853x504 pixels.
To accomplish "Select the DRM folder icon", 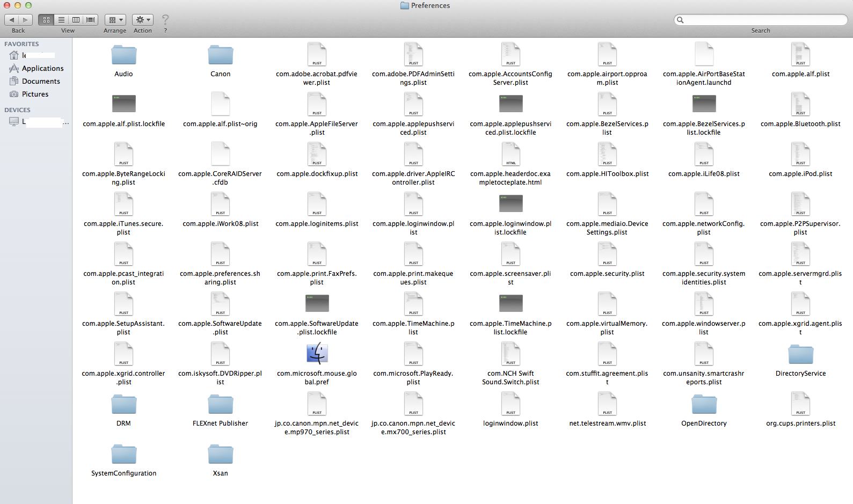I will pyautogui.click(x=124, y=404).
